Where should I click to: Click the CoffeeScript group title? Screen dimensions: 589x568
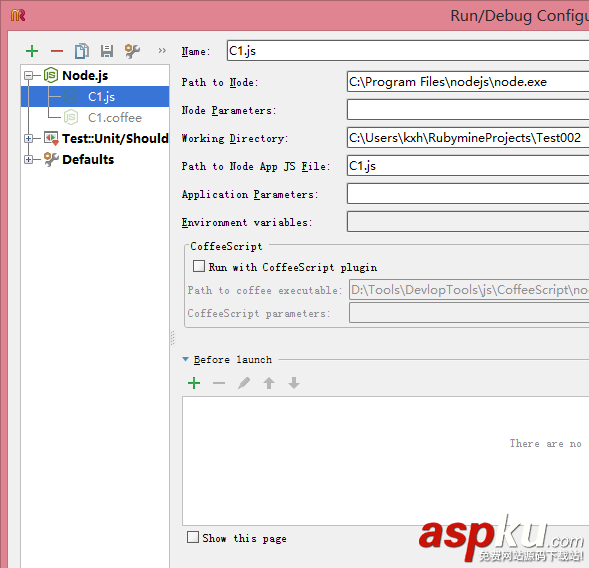point(226,246)
